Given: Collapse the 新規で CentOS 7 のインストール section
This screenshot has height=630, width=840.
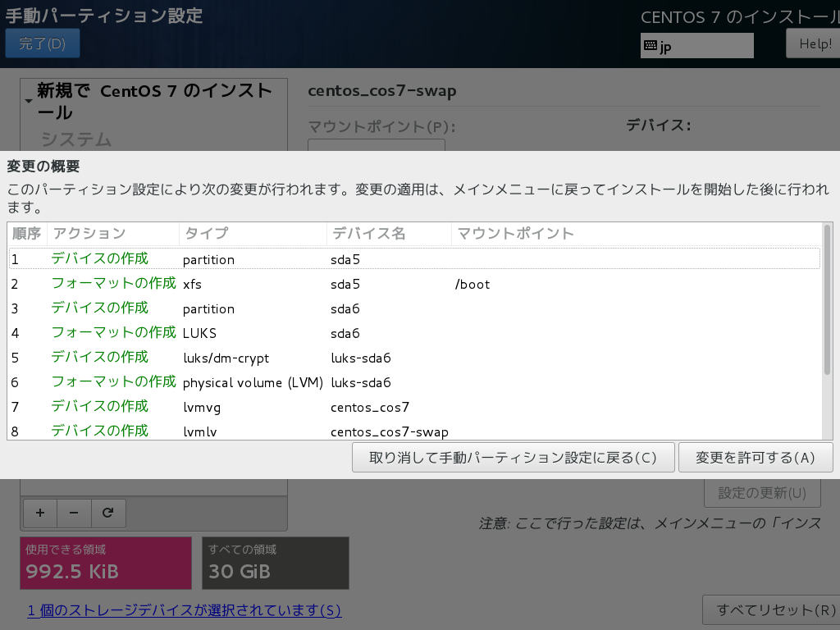Looking at the screenshot, I should point(29,101).
